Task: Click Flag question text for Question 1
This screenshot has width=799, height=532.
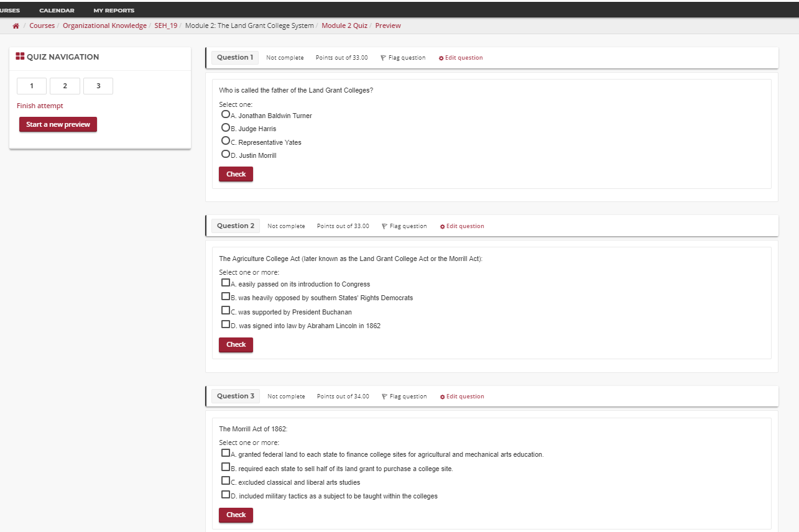Action: [407, 58]
